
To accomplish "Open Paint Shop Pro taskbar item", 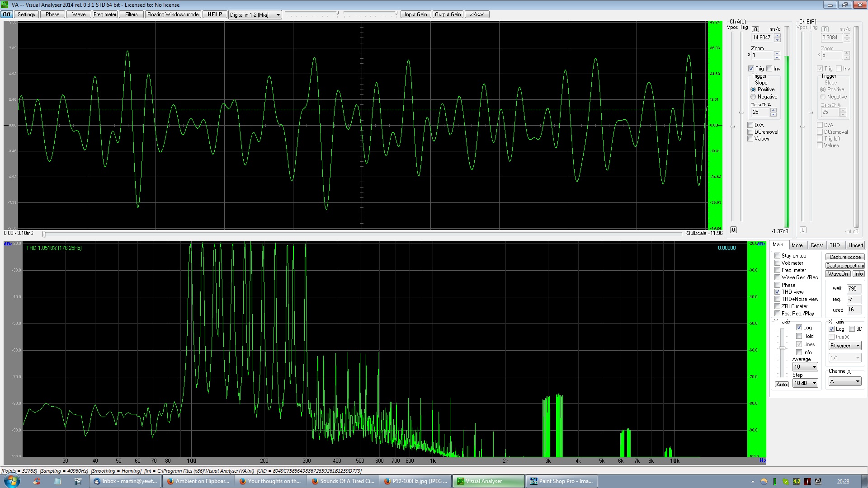I will [561, 481].
